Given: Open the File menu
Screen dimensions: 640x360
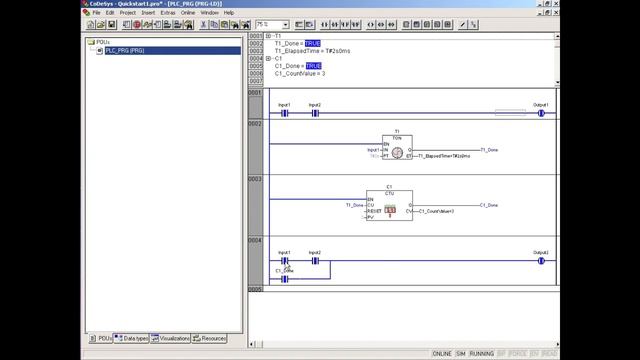Looking at the screenshot, I should (x=96, y=13).
